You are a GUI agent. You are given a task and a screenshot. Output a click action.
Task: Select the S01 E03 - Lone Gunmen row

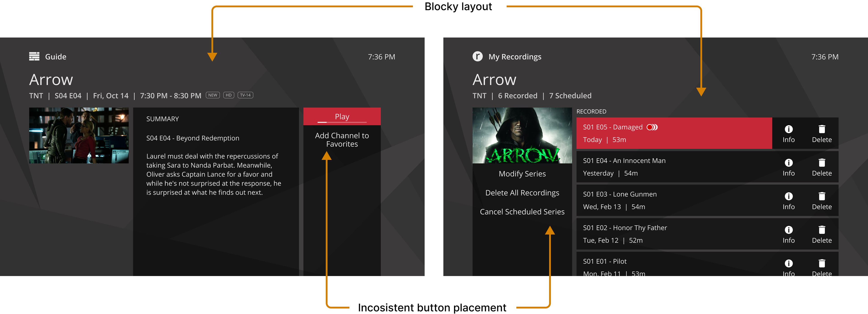tap(674, 201)
